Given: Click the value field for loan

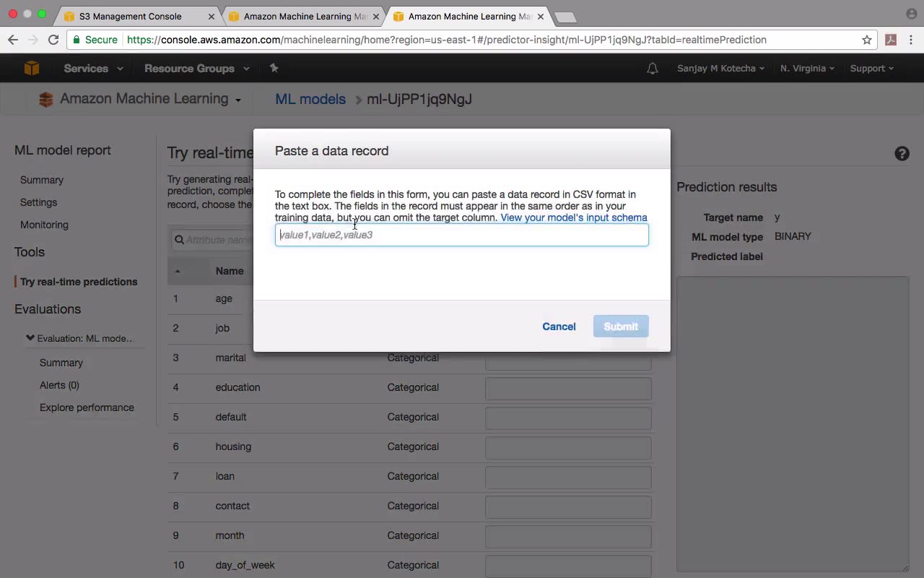Looking at the screenshot, I should [568, 477].
